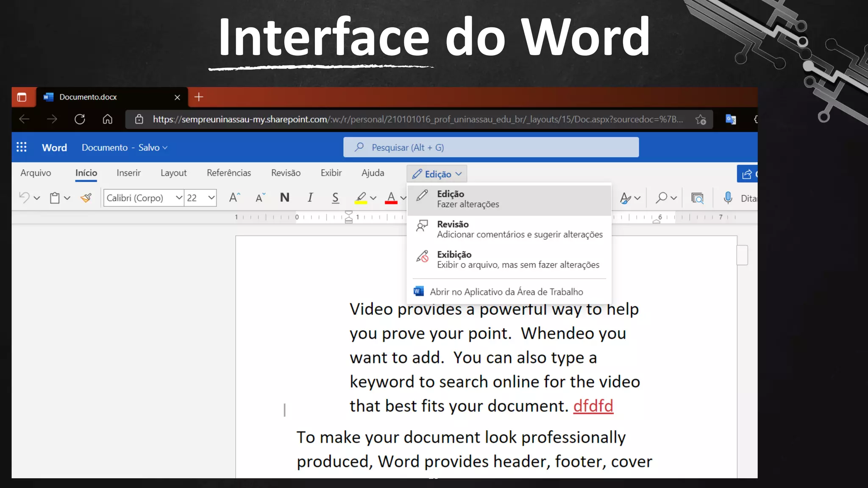The height and width of the screenshot is (488, 868).
Task: Click the browser refresh icon
Action: [80, 119]
